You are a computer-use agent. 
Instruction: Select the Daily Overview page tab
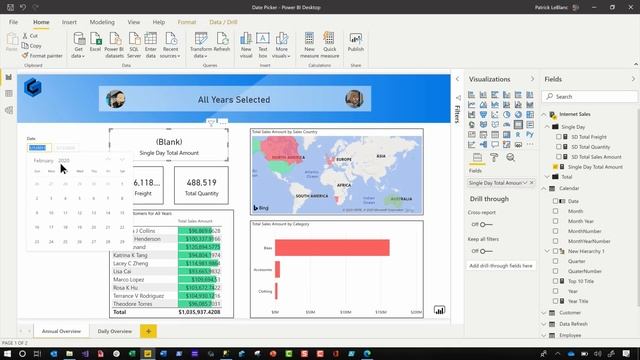(115, 331)
